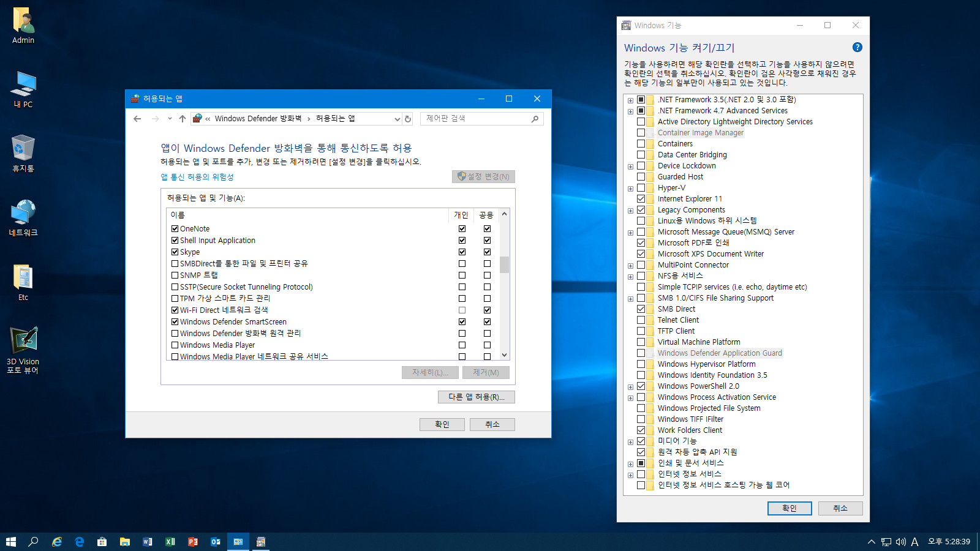The height and width of the screenshot is (551, 980).
Task: Click 허용되는 앱 breadcrumb segment
Action: point(335,119)
